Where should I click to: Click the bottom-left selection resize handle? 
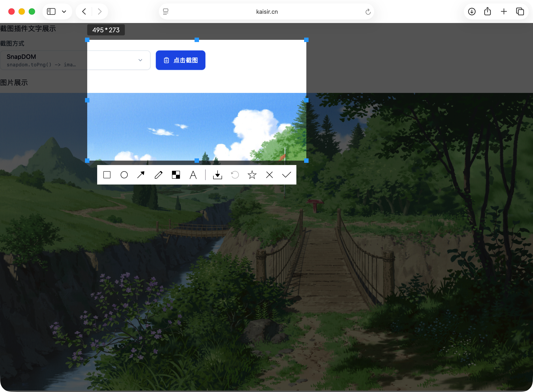click(87, 161)
